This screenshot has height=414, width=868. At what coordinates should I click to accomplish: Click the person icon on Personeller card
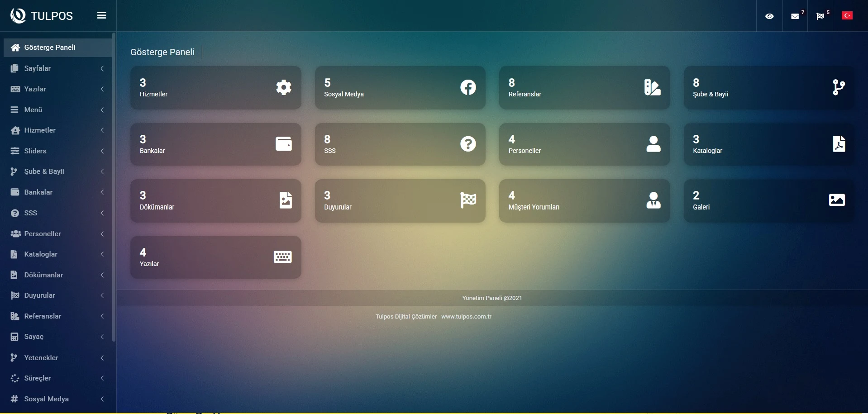(653, 144)
